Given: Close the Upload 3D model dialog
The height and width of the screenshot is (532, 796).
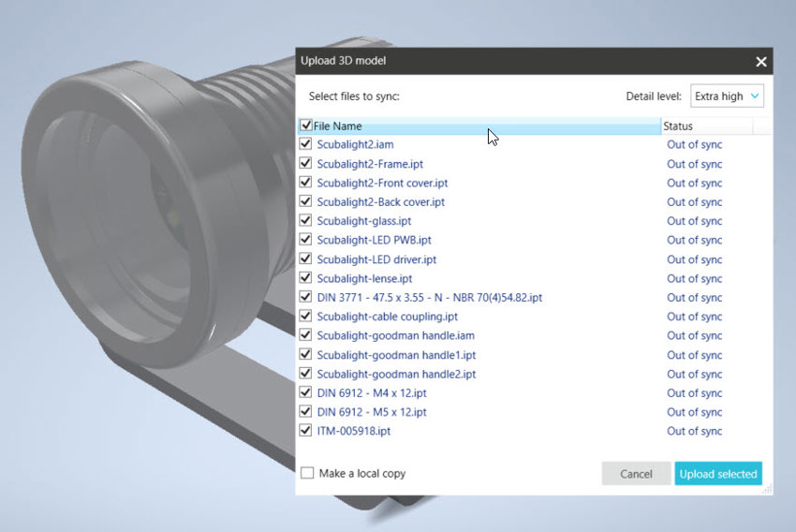Looking at the screenshot, I should coord(761,62).
